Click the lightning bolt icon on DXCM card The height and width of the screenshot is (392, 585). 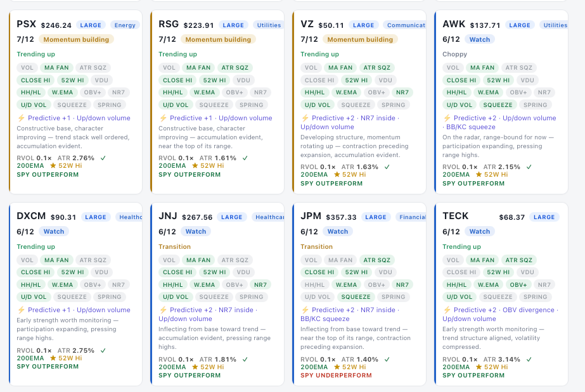[x=22, y=310]
